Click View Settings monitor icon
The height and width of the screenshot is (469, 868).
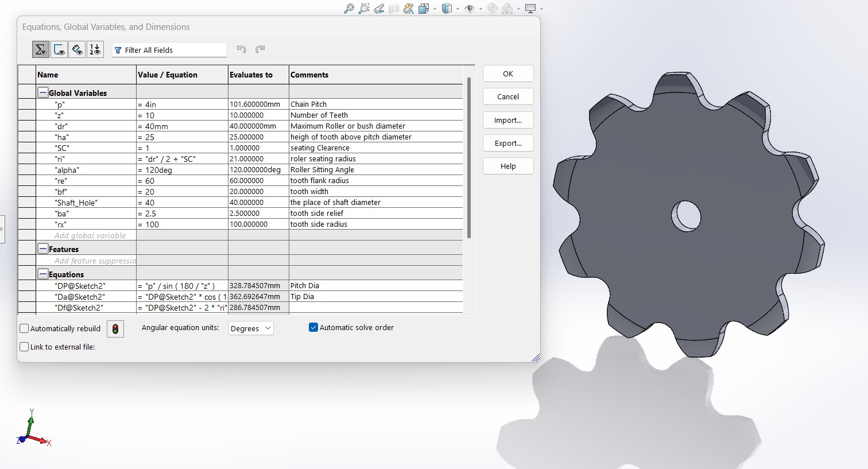pos(530,9)
